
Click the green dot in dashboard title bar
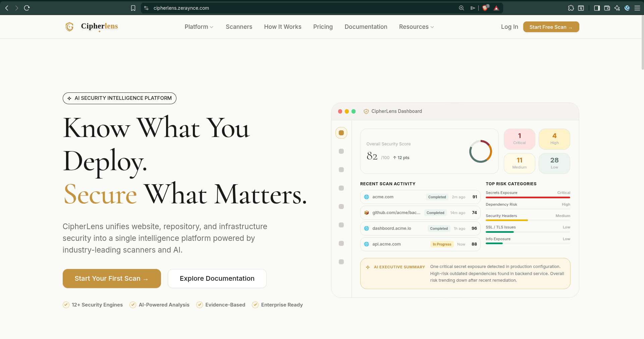click(354, 112)
